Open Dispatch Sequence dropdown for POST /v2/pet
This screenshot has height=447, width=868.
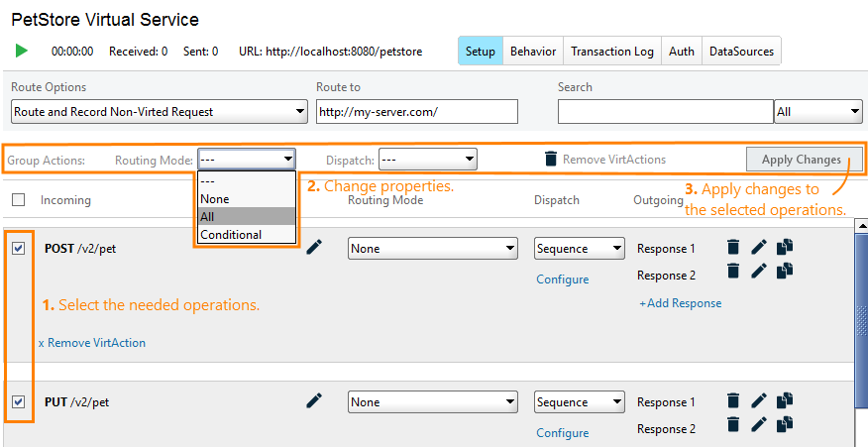(x=580, y=248)
